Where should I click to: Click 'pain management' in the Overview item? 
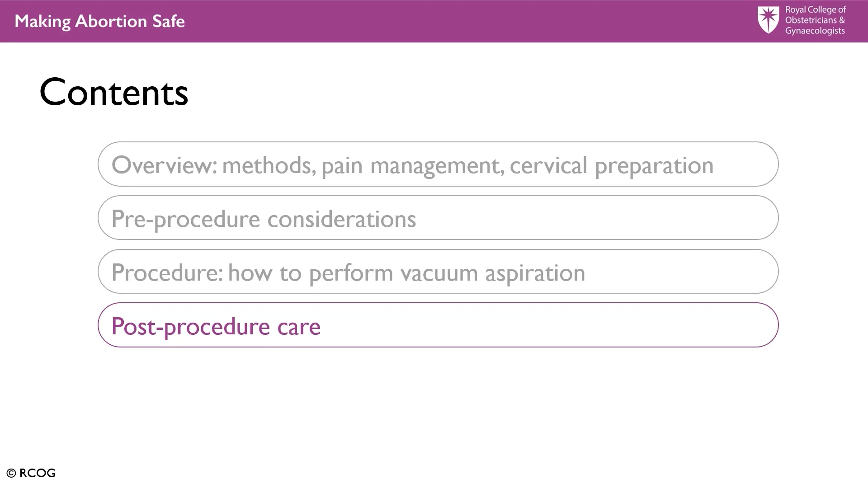pyautogui.click(x=413, y=165)
